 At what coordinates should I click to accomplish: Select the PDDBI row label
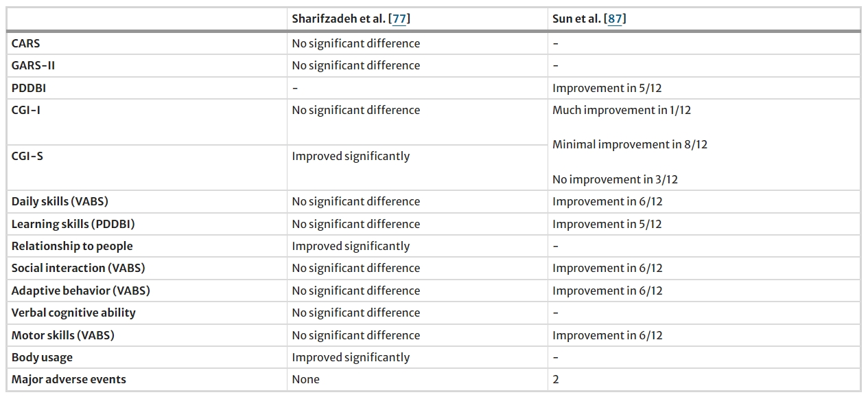point(29,88)
